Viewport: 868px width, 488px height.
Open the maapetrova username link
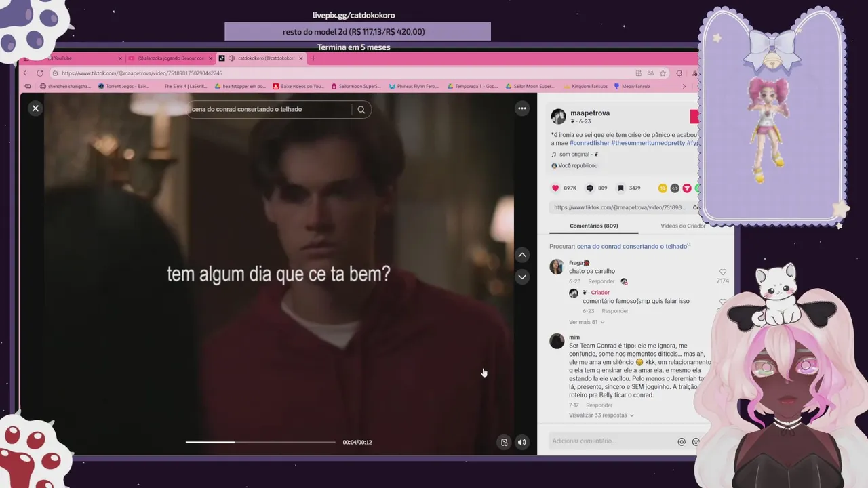590,113
